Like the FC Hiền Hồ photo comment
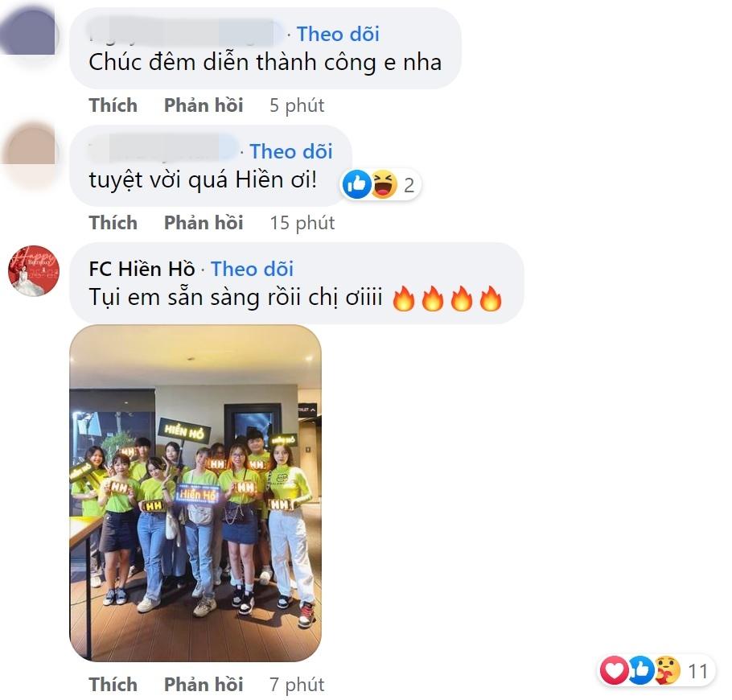The image size is (732, 700). (x=113, y=684)
